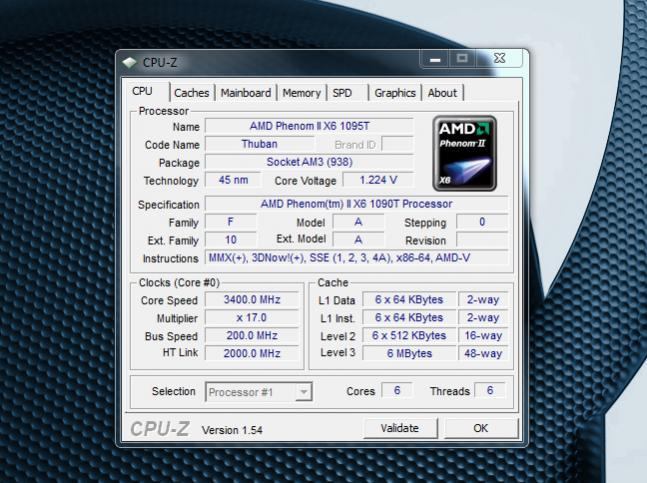Click the Ext. Model value 'A'
647x483 pixels.
click(358, 240)
